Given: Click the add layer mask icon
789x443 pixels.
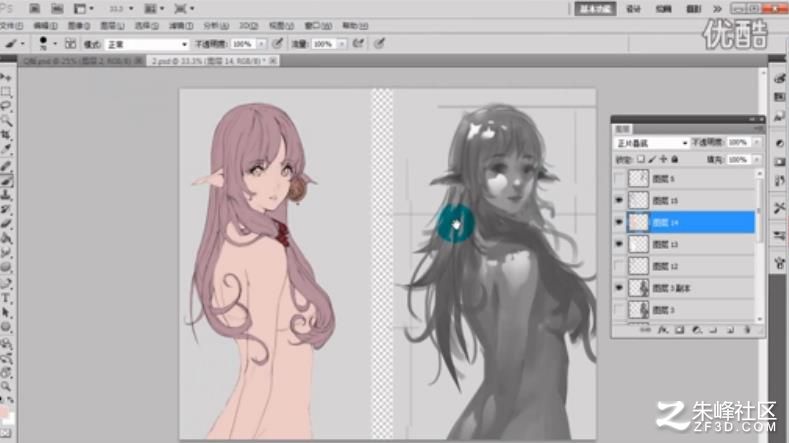Looking at the screenshot, I should [x=679, y=330].
